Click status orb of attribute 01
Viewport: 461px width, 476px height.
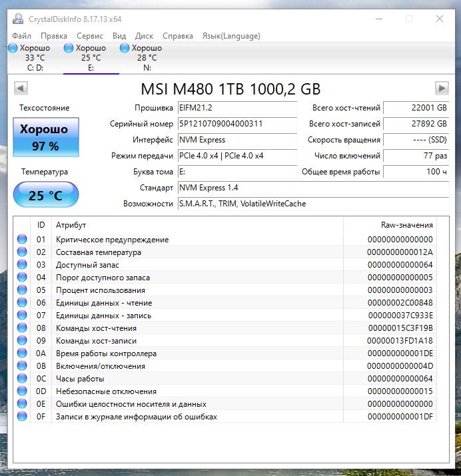[22, 239]
